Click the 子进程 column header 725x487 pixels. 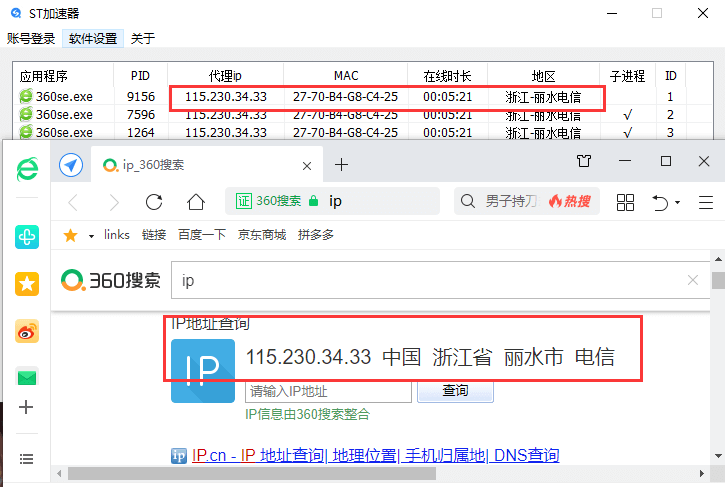click(627, 76)
